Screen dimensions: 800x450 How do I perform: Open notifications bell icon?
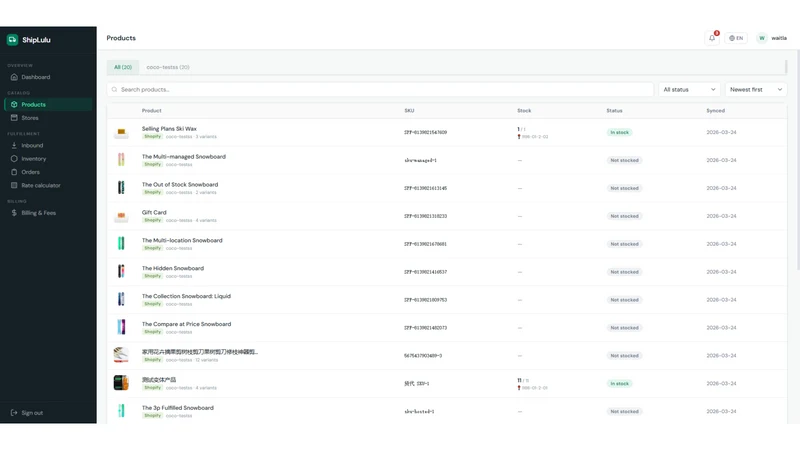pos(712,38)
